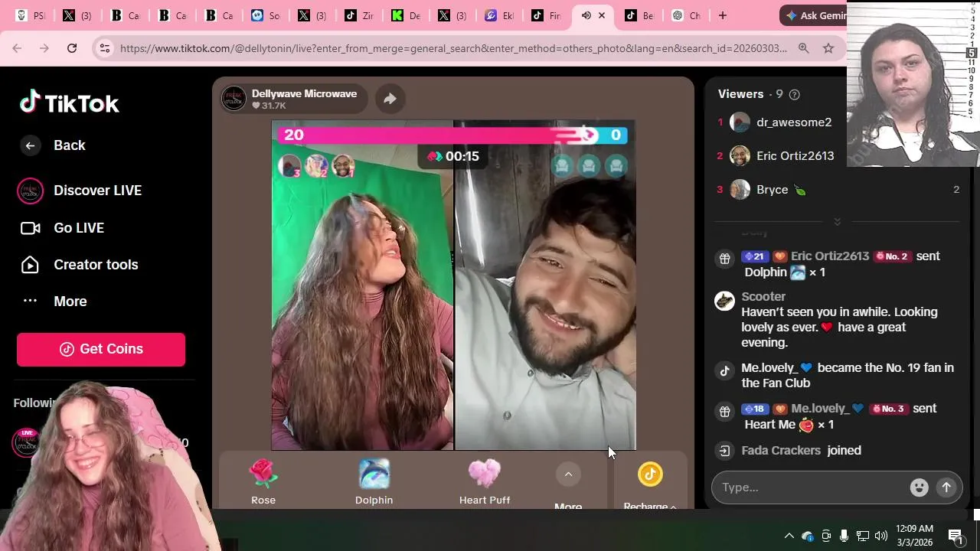Switch to the Ch ChatGPT tab

coord(685,15)
